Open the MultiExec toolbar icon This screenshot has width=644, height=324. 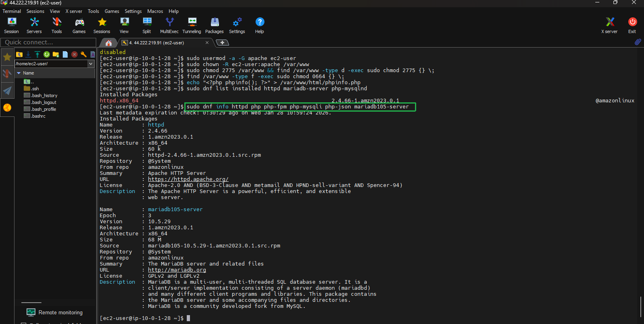(169, 25)
